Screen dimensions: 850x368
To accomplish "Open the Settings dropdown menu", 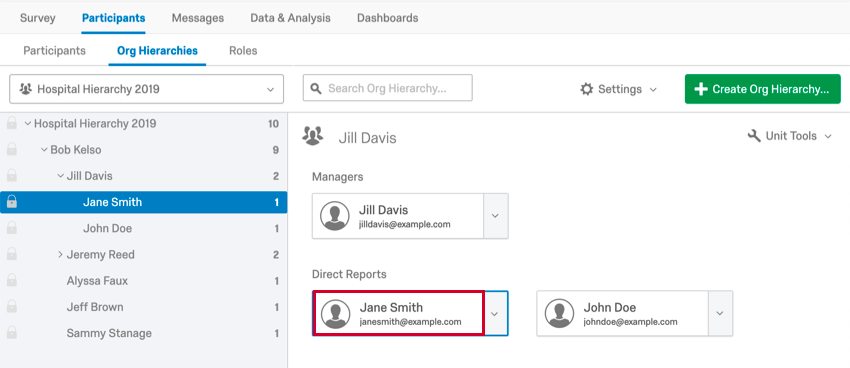I will (619, 89).
